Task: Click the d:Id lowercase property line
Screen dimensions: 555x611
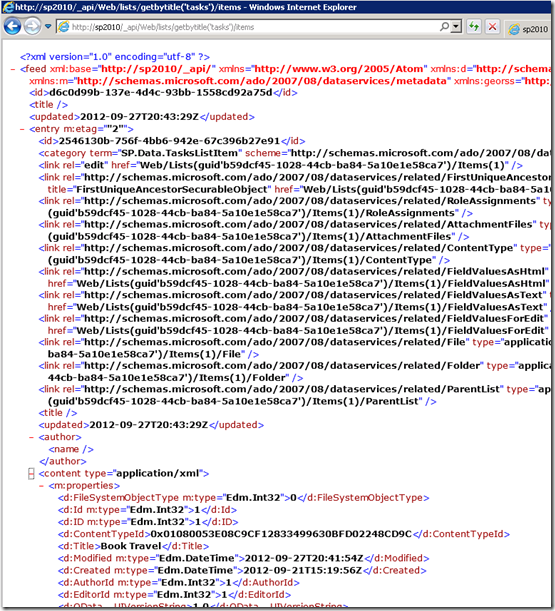Action: tap(147, 510)
